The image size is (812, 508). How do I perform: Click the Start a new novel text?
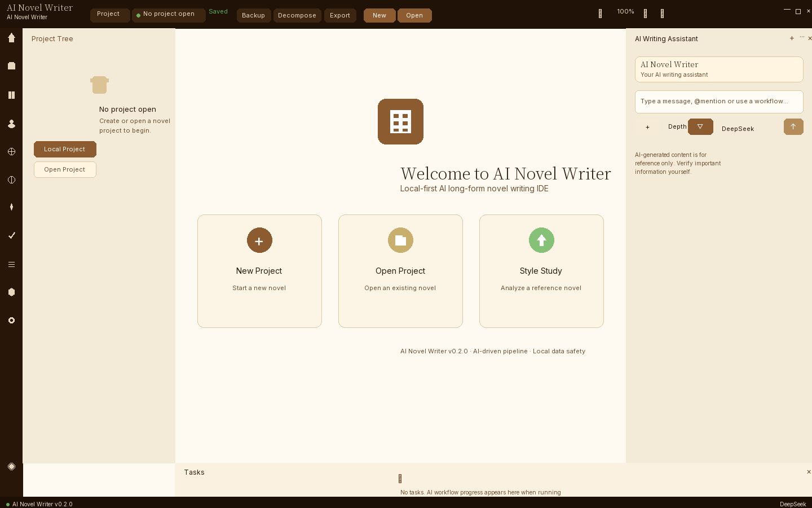point(259,288)
